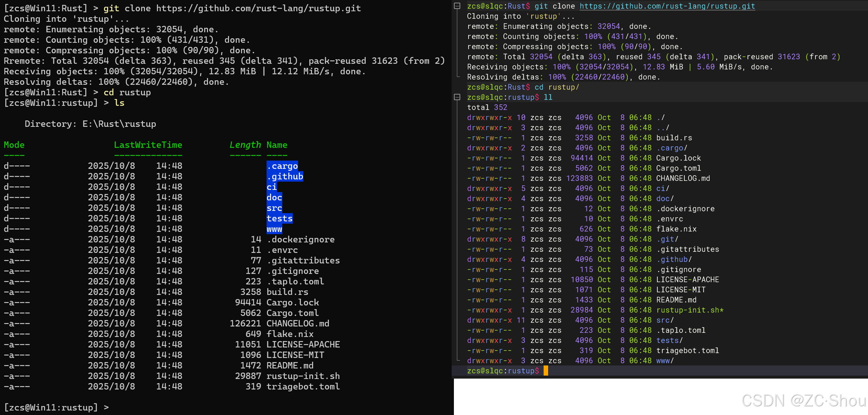Collapse the git clone output block
This screenshot has height=415, width=868.
click(457, 6)
